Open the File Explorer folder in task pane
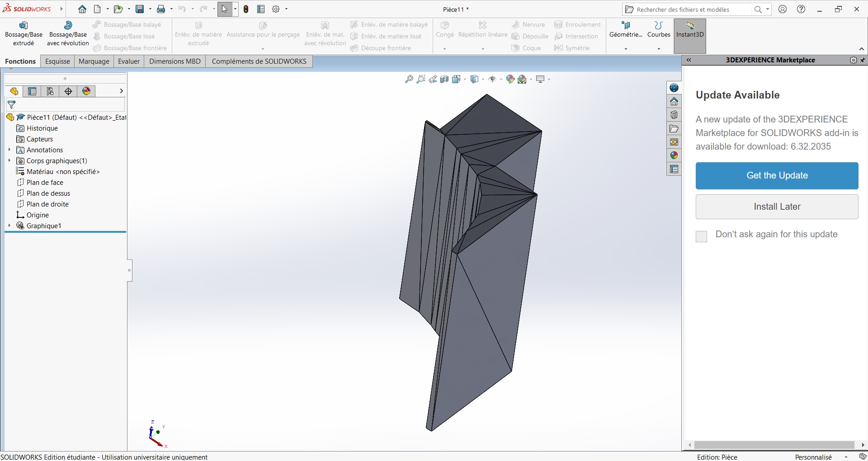The height and width of the screenshot is (461, 868). [x=674, y=128]
